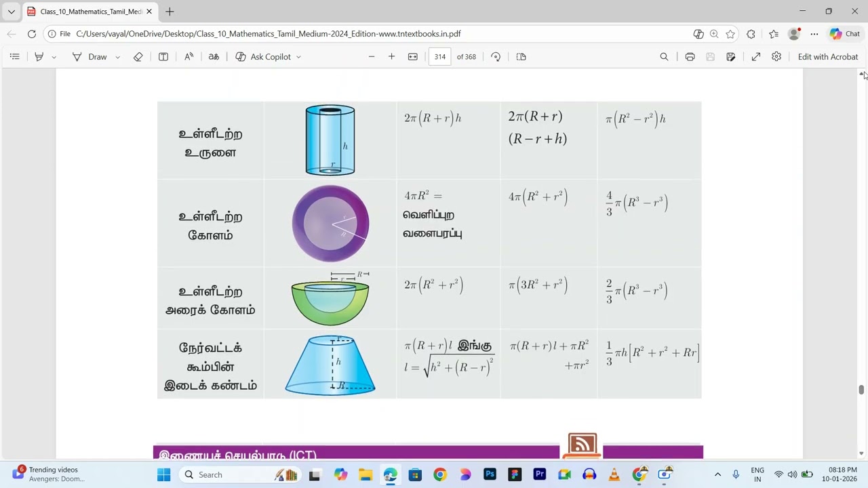Screen dimensions: 868x488
Task: Expand the Highlight color options
Action: (x=54, y=57)
